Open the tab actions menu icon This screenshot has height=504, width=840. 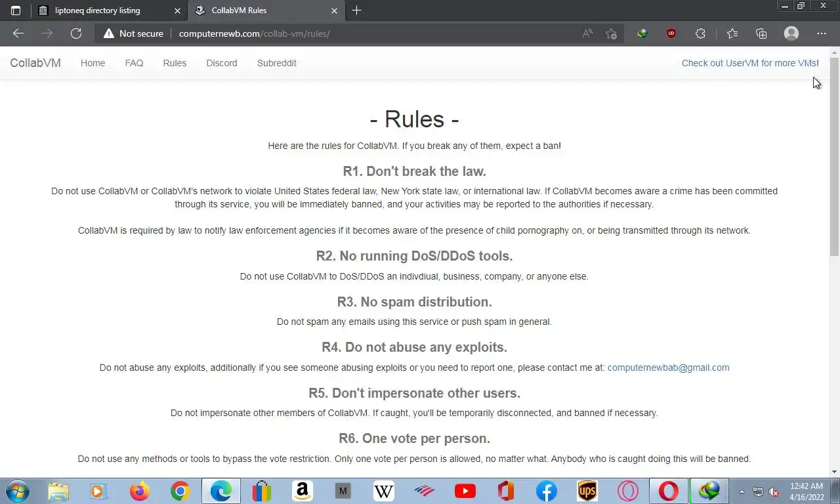click(16, 10)
